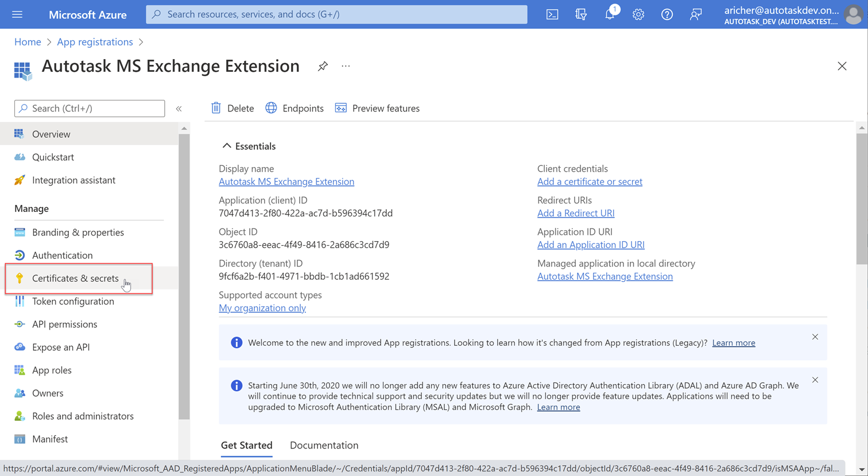Click the app registration grid icon beside title
The image size is (868, 476).
(x=23, y=71)
